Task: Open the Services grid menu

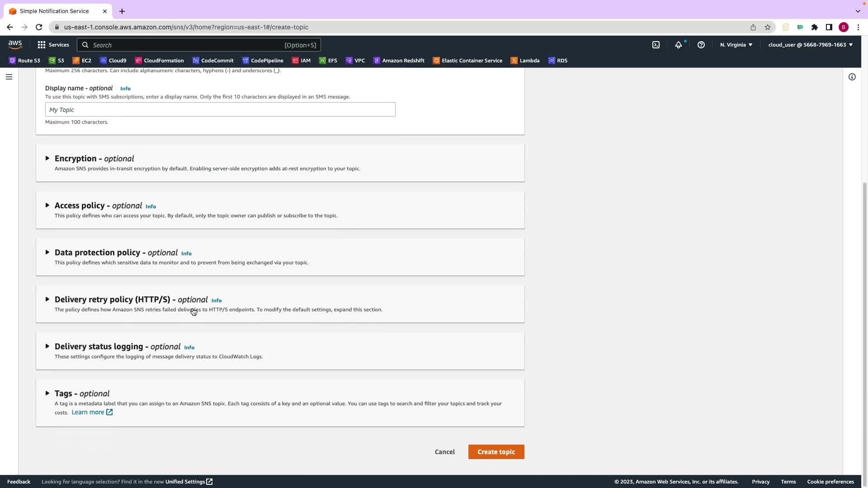Action: pos(53,45)
